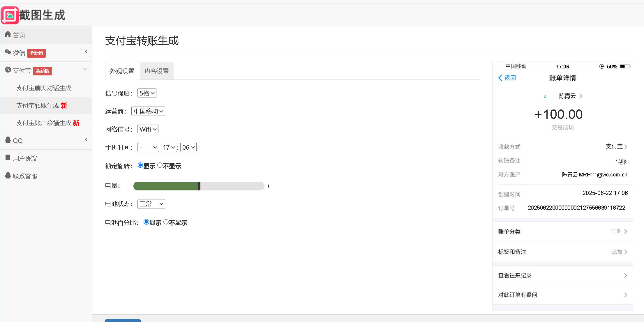644x322 pixels.
Task: Select 不显示 for 电池百分比
Action: click(166, 222)
